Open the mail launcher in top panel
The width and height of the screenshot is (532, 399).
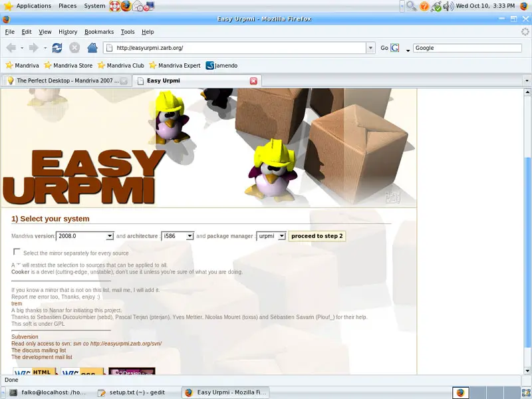click(x=138, y=6)
